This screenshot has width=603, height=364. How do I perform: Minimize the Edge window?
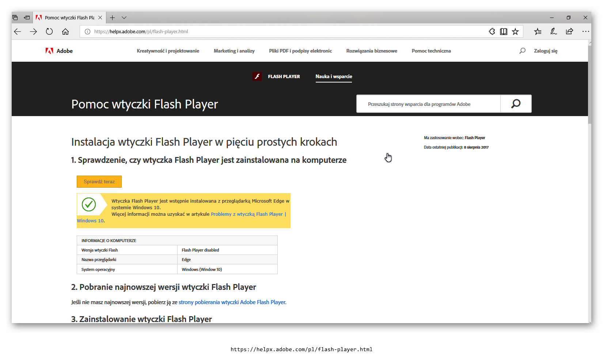pyautogui.click(x=552, y=18)
